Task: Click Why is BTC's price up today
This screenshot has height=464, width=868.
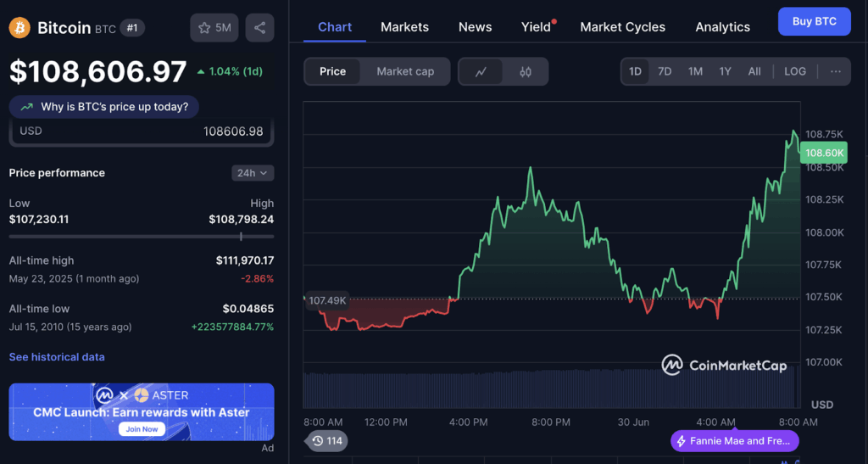Action: coord(104,107)
